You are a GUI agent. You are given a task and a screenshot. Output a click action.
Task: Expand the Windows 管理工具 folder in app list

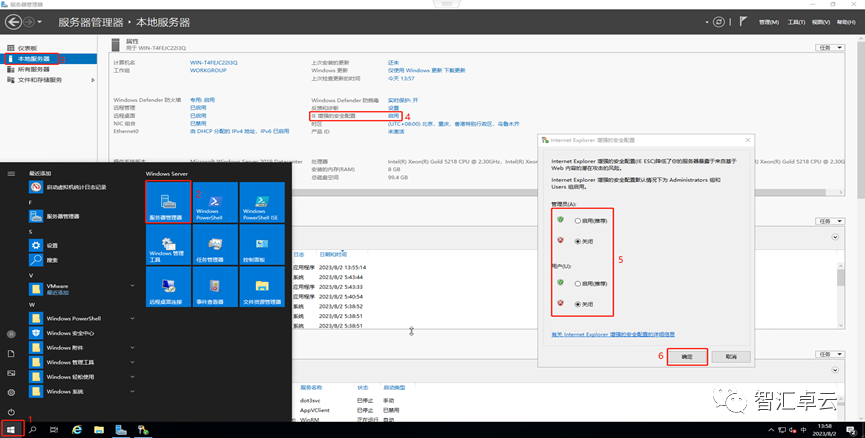132,362
